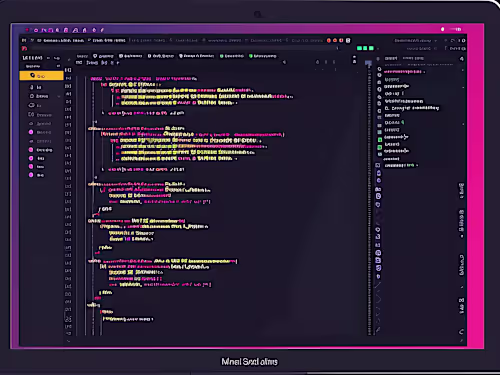The height and width of the screenshot is (375, 500).
Task: Click the red logo icon below the tab bar
Action: 24,49
